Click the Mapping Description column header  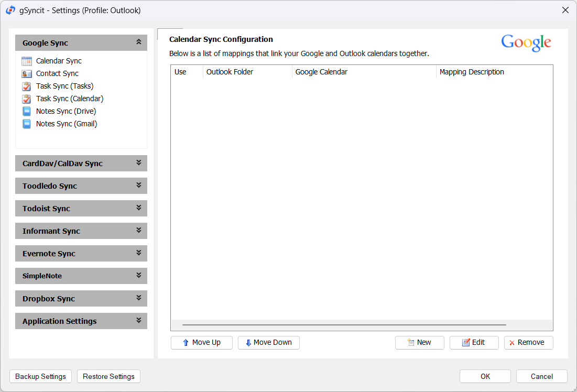(x=494, y=72)
